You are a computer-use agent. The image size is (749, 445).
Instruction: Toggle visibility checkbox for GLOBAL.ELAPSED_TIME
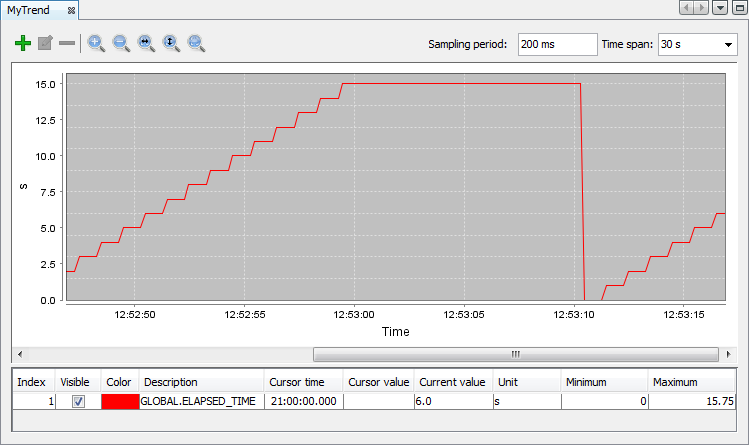pyautogui.click(x=78, y=402)
